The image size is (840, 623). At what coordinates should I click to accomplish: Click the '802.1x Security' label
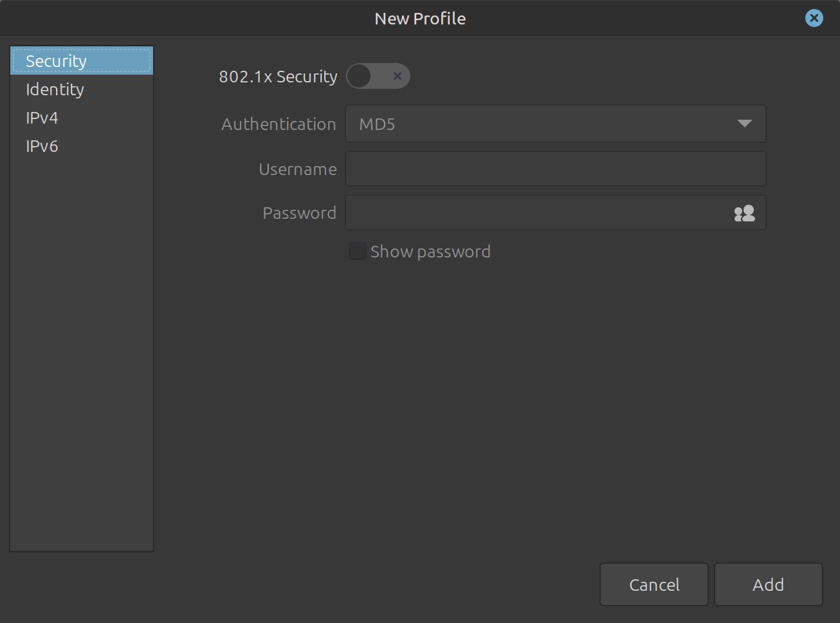[x=278, y=77]
